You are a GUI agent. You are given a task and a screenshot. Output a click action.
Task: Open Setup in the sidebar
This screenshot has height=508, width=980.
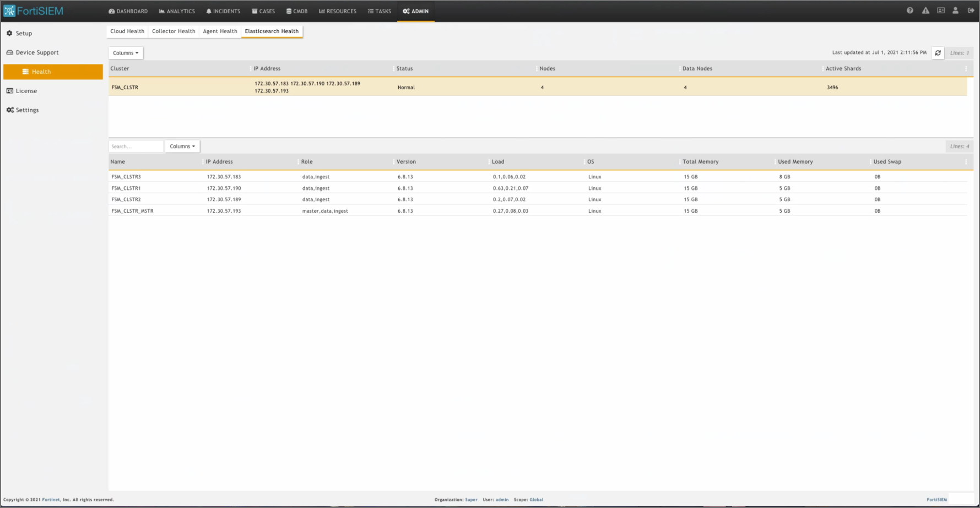(x=19, y=33)
